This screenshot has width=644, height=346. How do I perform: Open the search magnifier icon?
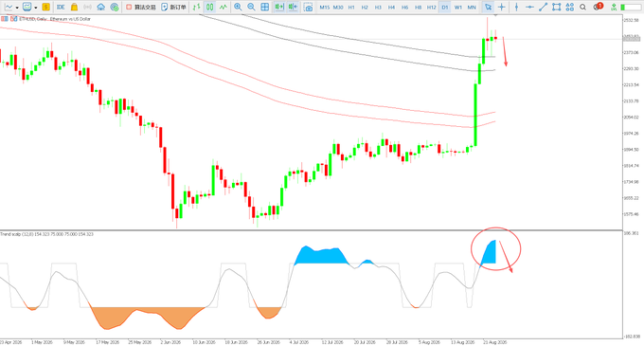click(x=582, y=7)
